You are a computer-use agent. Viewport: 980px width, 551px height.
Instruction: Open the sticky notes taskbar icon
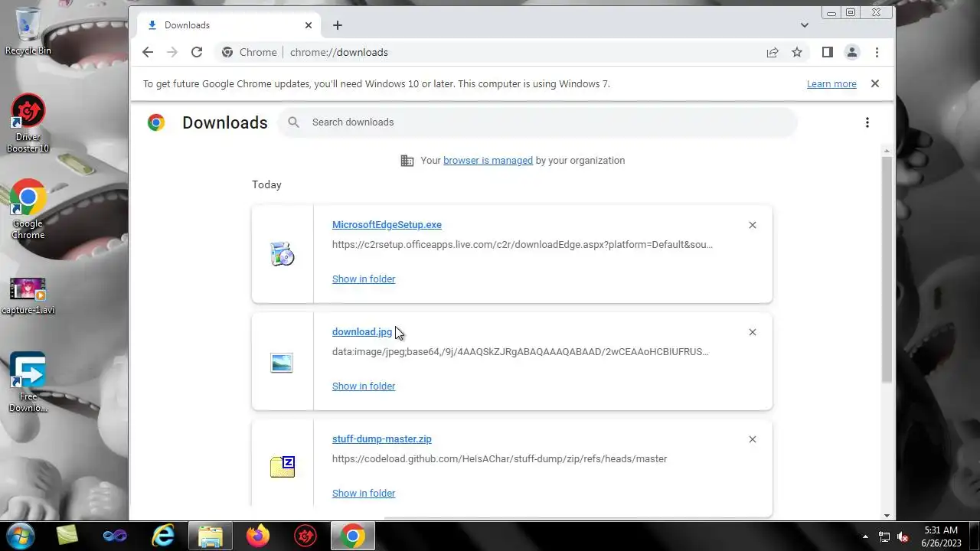tap(67, 536)
